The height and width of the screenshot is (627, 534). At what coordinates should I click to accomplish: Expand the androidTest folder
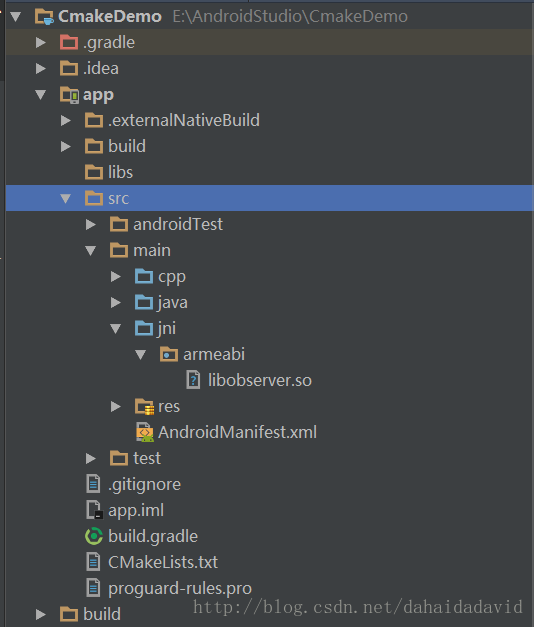[x=91, y=224]
